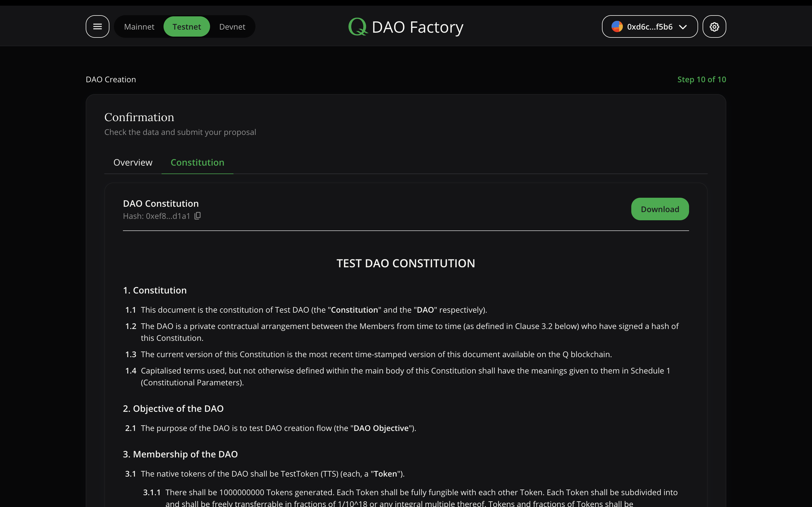Click the settings gear icon
Screen dimensions: 812x507
tap(714, 26)
